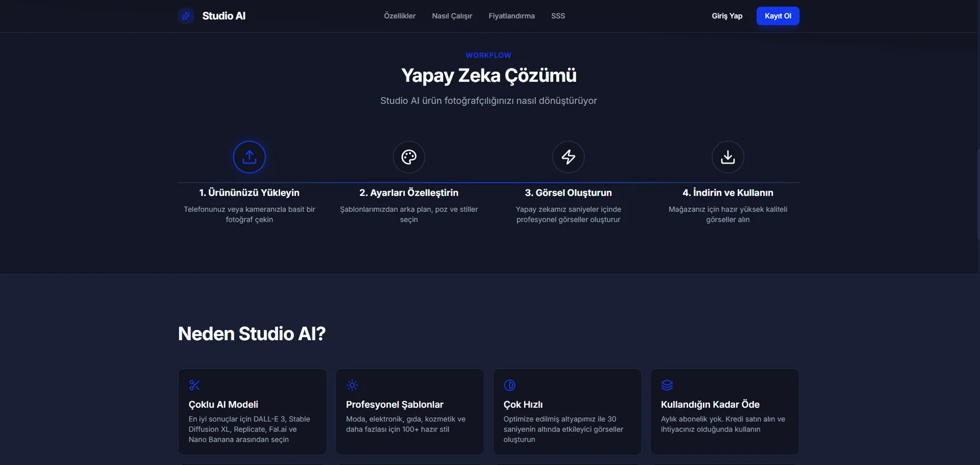The height and width of the screenshot is (465, 980).
Task: Click the 'Çoklu AI Modeli' card title
Action: point(223,405)
